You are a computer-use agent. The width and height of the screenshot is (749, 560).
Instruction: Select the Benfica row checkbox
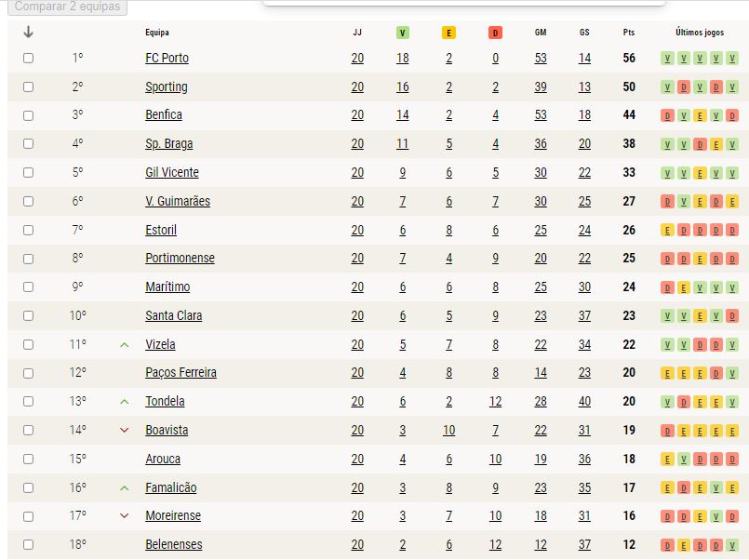[x=28, y=115]
